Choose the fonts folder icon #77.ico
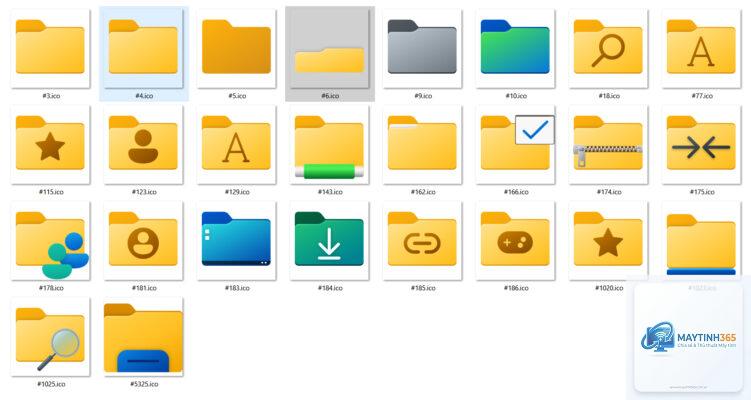The width and height of the screenshot is (751, 400). (701, 48)
